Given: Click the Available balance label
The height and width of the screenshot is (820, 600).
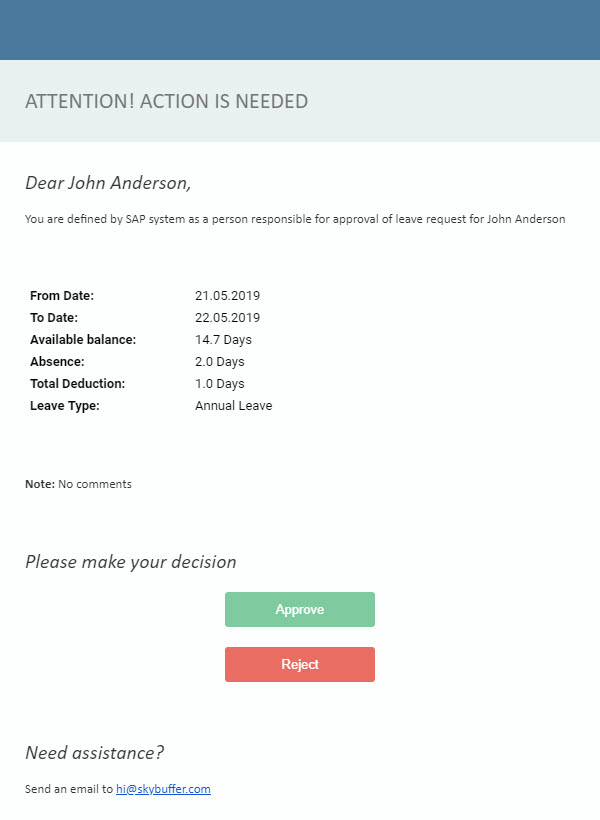Looking at the screenshot, I should pos(83,339).
